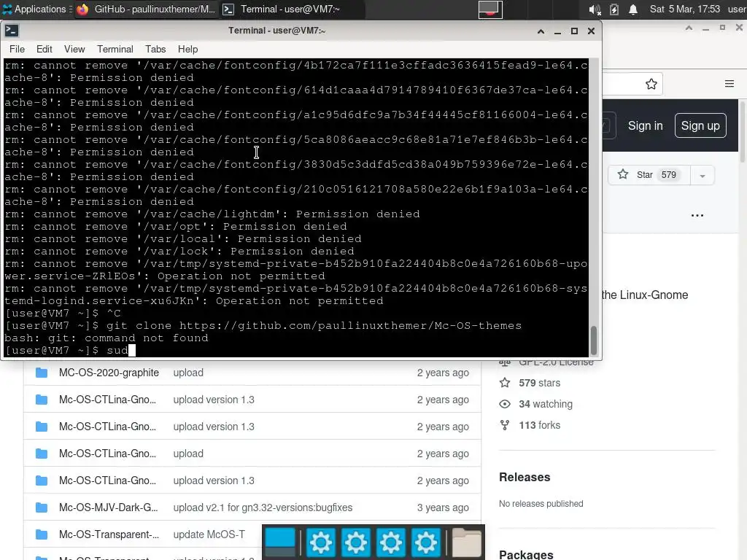The image size is (747, 560).
Task: Open the notifications bell icon
Action: [x=633, y=9]
